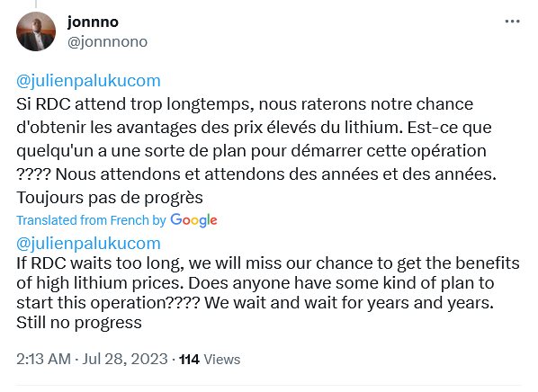Click the Jul 28, 2023 date
This screenshot has height=392, width=538.
[x=125, y=359]
